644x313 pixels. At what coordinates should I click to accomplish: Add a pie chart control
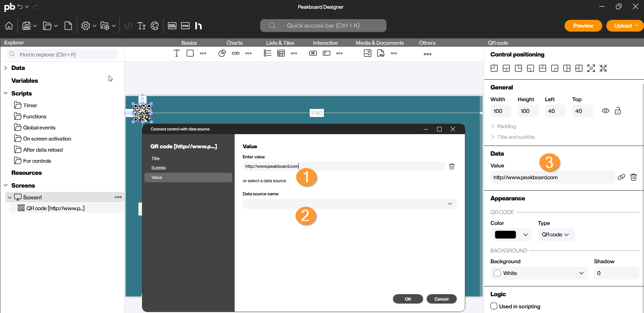point(222,53)
